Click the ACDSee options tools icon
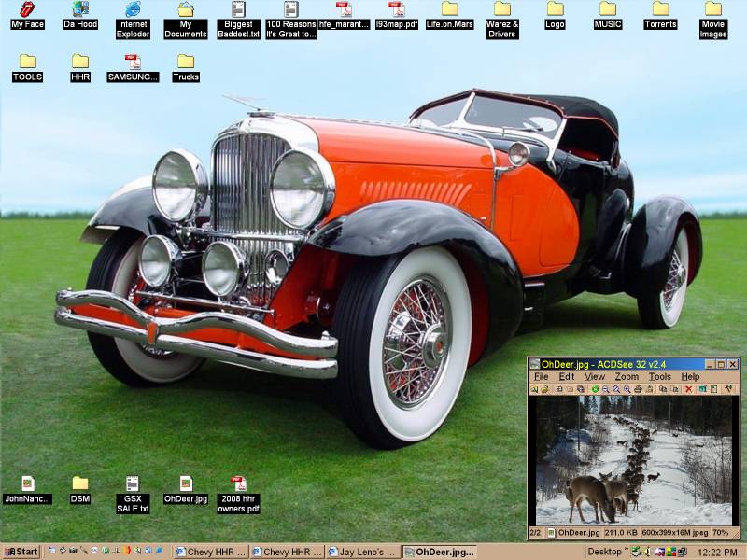The image size is (747, 560). click(x=728, y=389)
